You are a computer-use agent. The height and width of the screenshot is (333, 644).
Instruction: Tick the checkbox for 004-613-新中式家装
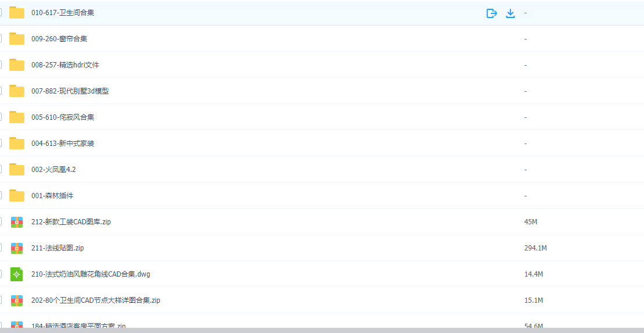[x=1, y=144]
